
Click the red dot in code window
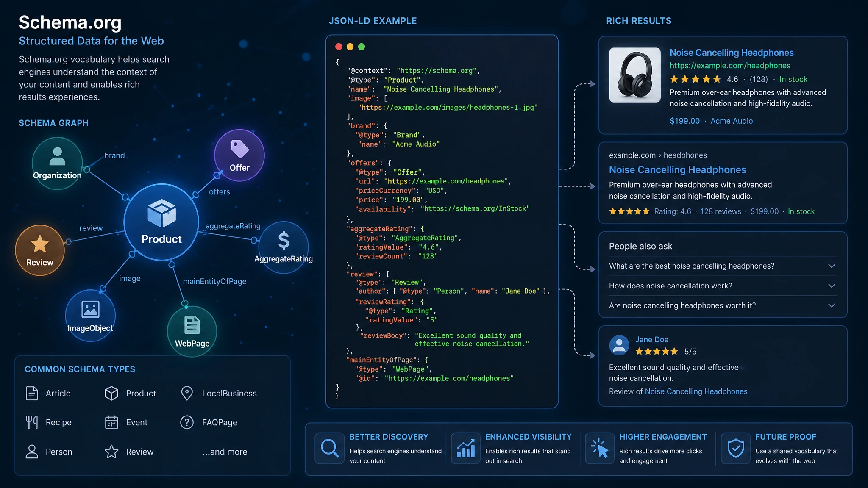pyautogui.click(x=339, y=47)
